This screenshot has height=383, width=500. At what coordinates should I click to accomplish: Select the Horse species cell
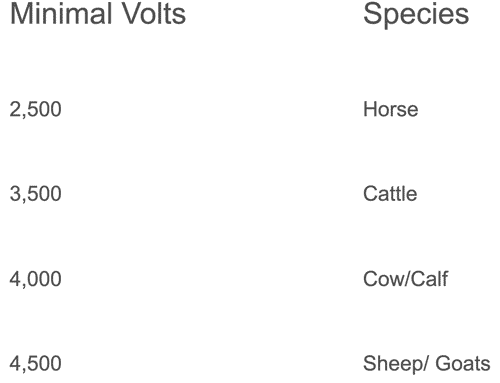[390, 109]
